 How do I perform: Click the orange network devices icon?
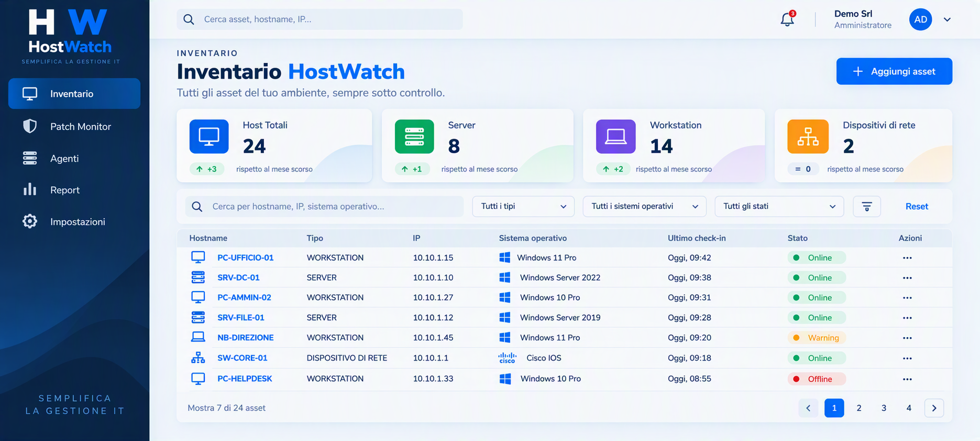tap(808, 136)
